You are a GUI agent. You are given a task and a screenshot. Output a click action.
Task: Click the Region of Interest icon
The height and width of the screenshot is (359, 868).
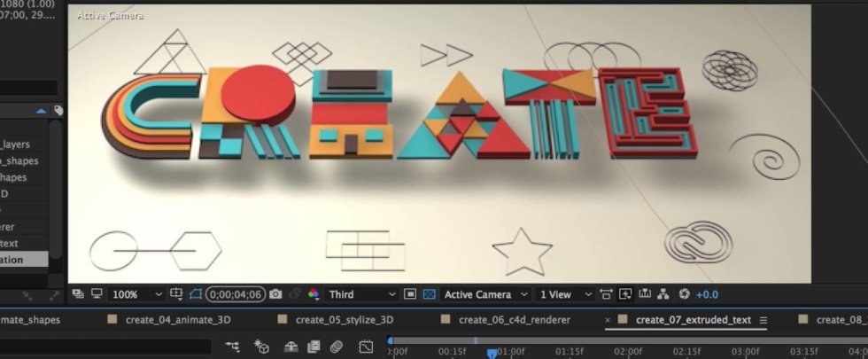[x=196, y=294]
